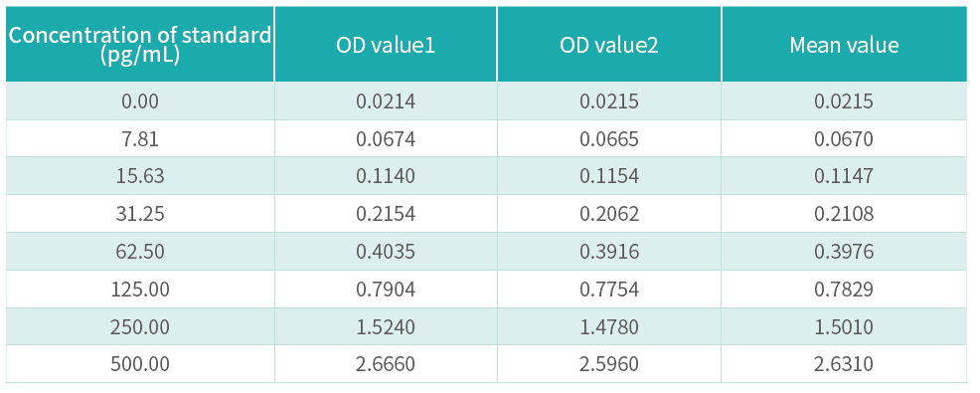Viewport: 980px width, 393px height.
Task: Select the 0.00 concentration cell
Action: 140,101
